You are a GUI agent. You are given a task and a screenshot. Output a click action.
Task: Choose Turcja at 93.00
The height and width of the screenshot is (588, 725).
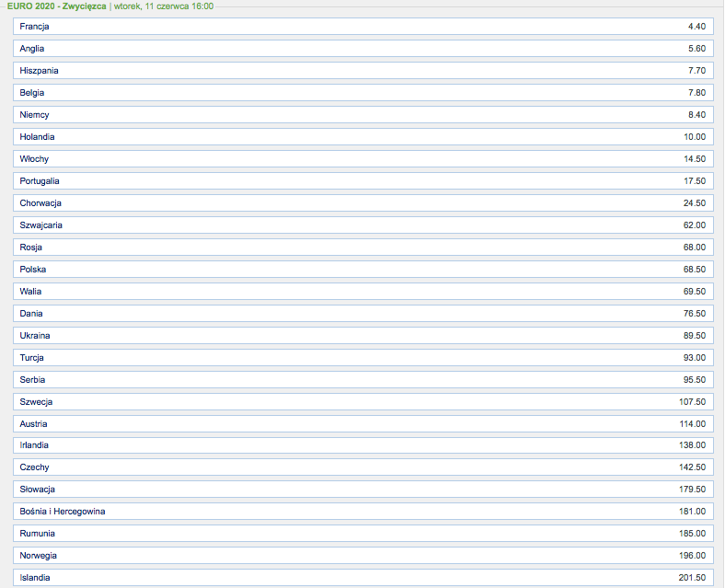362,358
